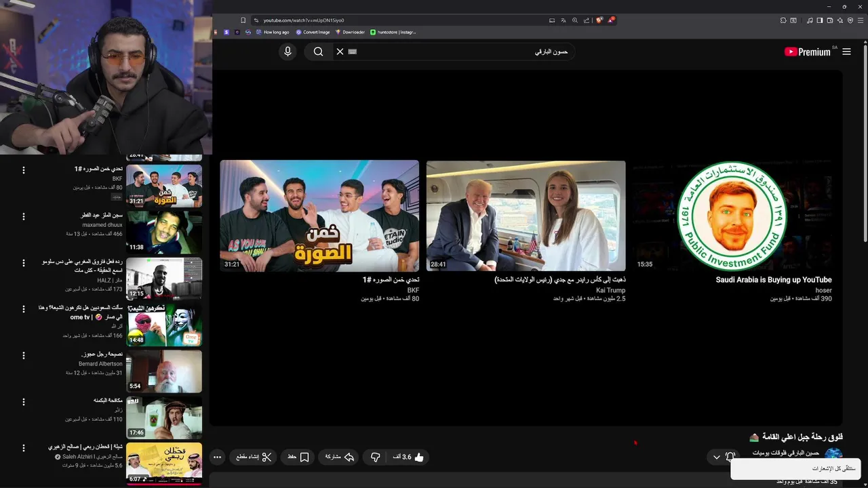Open options menu for Saleh Alzhiri video

click(24, 448)
